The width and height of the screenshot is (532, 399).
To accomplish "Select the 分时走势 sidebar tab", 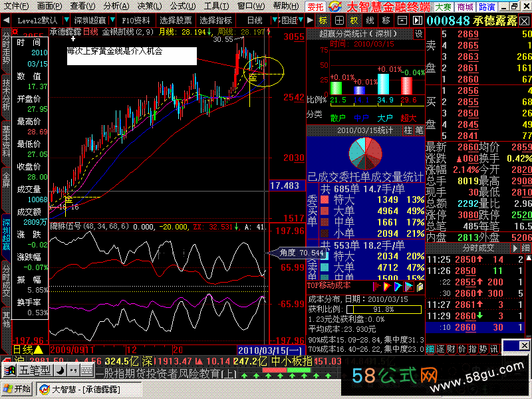I will point(6,48).
